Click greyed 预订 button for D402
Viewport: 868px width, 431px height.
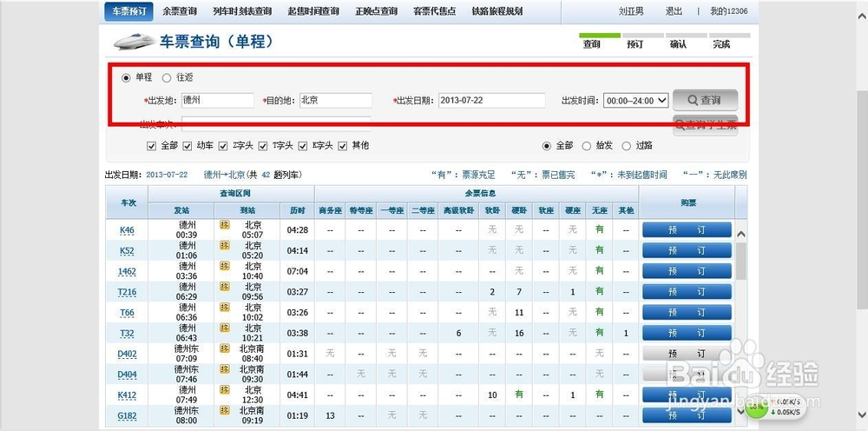[687, 354]
